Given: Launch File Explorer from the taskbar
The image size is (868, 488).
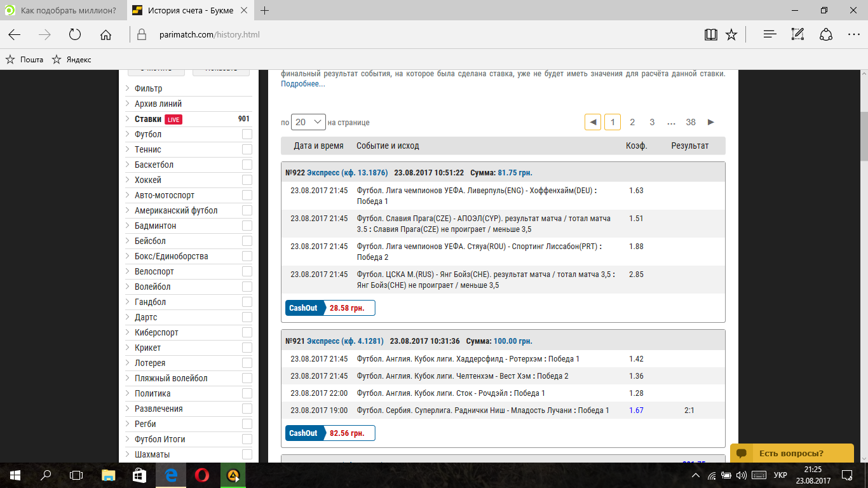Looking at the screenshot, I should point(109,475).
